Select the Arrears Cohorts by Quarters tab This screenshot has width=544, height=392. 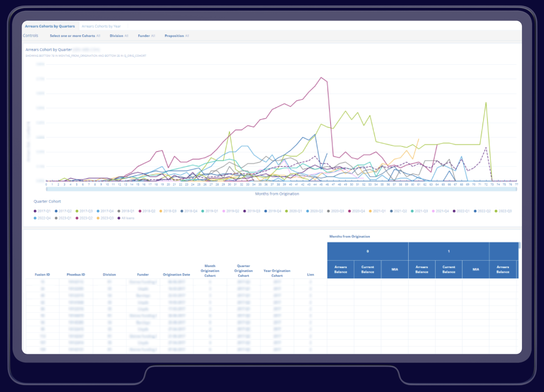[50, 26]
